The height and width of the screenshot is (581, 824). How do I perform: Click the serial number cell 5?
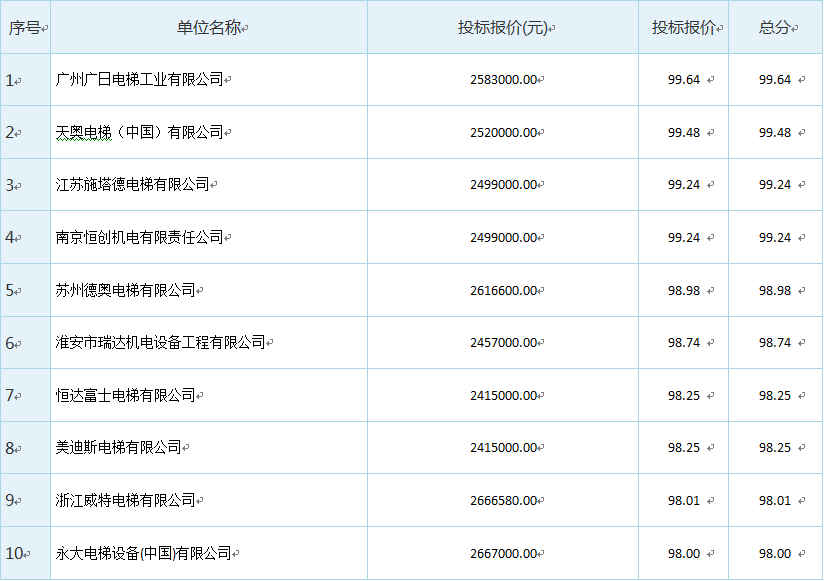point(25,290)
